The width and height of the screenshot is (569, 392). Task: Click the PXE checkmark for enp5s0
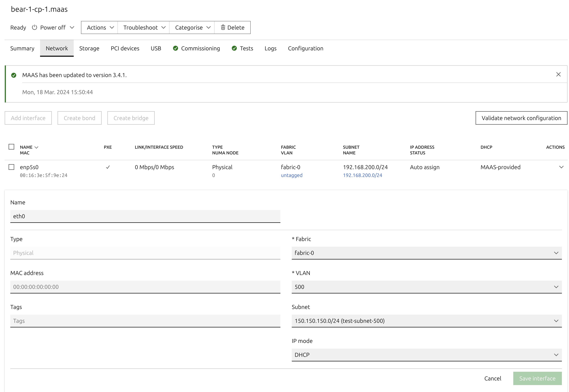(108, 167)
